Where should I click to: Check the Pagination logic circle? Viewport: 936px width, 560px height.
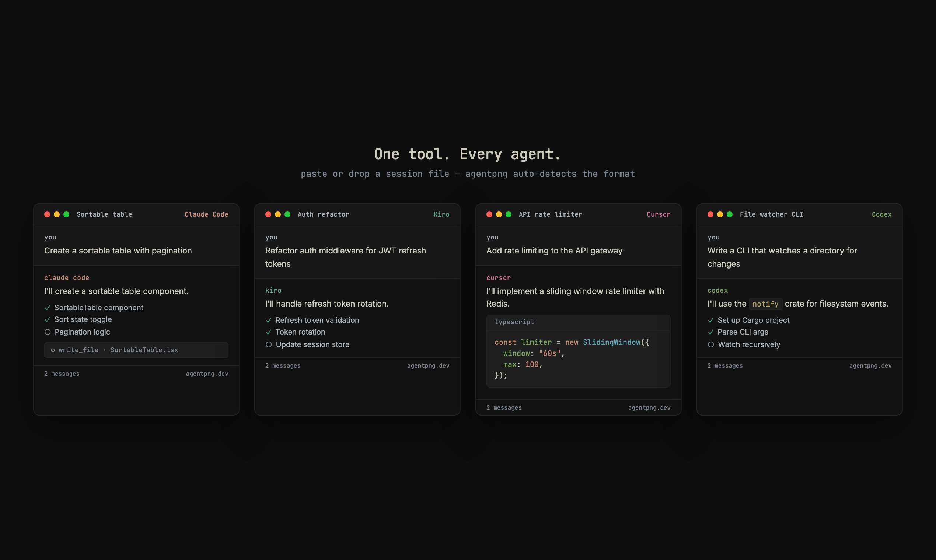[47, 332]
